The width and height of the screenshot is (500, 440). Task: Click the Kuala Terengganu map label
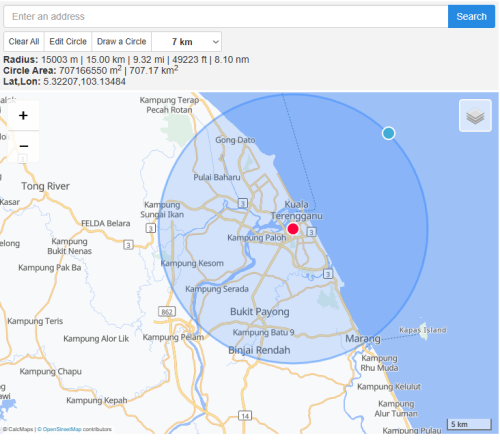[296, 210]
